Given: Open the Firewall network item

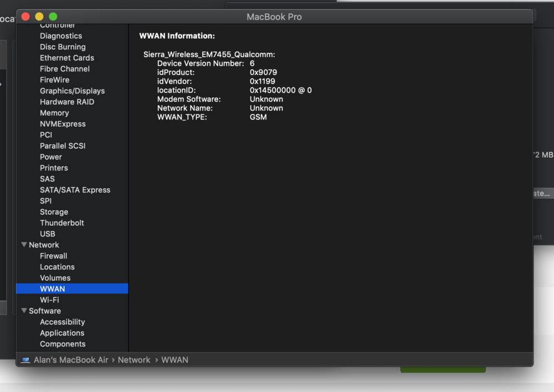Looking at the screenshot, I should (53, 256).
